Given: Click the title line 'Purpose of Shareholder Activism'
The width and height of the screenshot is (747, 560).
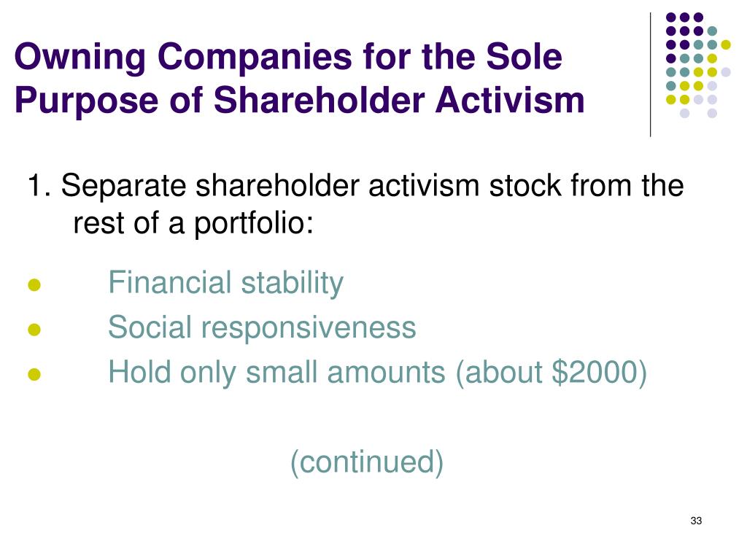Looking at the screenshot, I should [300, 101].
